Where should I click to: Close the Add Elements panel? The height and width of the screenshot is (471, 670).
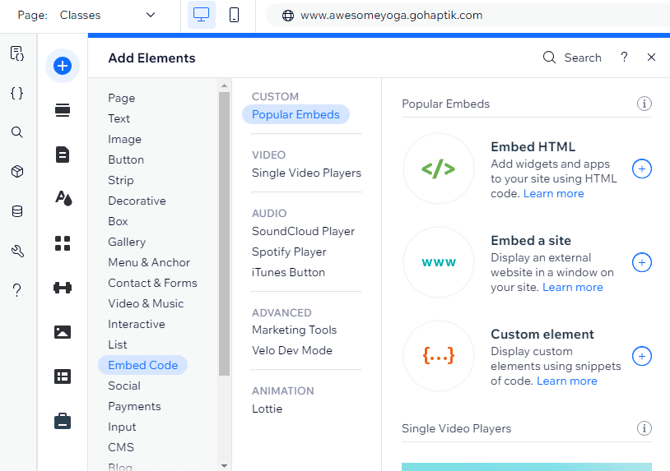click(x=651, y=58)
